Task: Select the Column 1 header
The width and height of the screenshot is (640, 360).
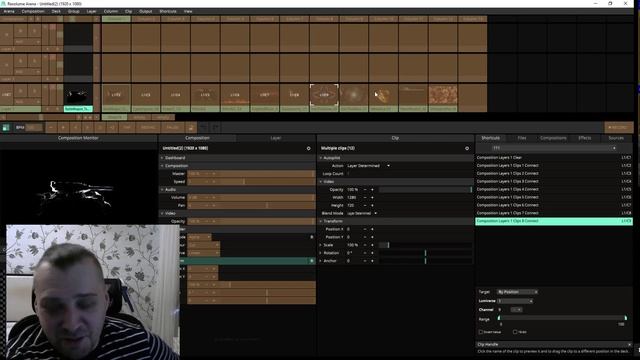Action: pyautogui.click(x=116, y=19)
